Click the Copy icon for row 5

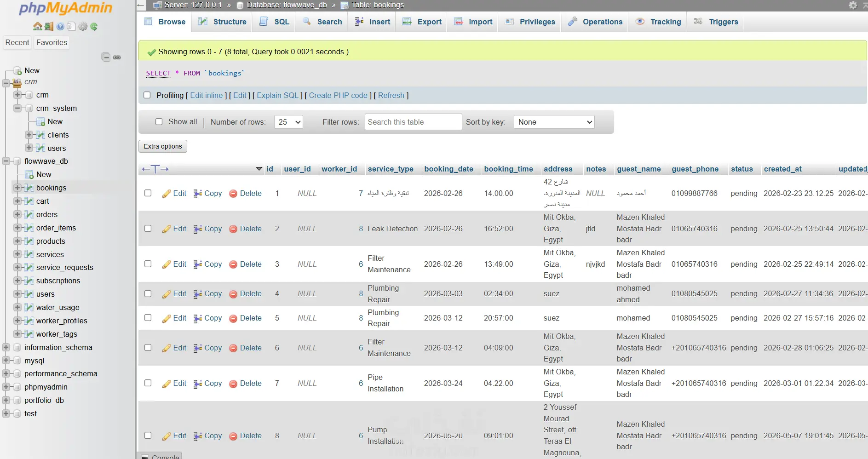point(198,318)
